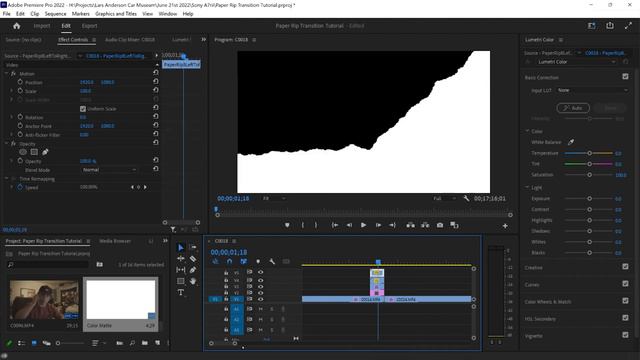Toggle the Vignette checkbox
The image size is (640, 360).
pyautogui.click(x=625, y=335)
